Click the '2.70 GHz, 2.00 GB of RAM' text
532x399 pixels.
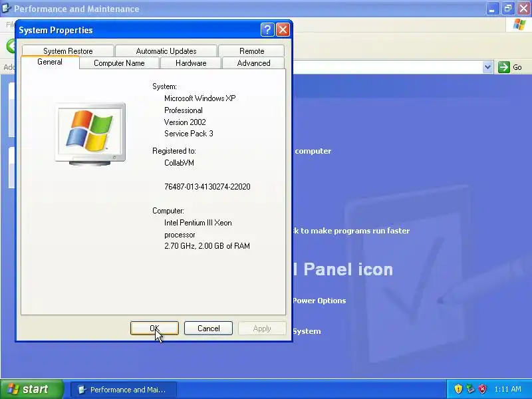click(207, 246)
